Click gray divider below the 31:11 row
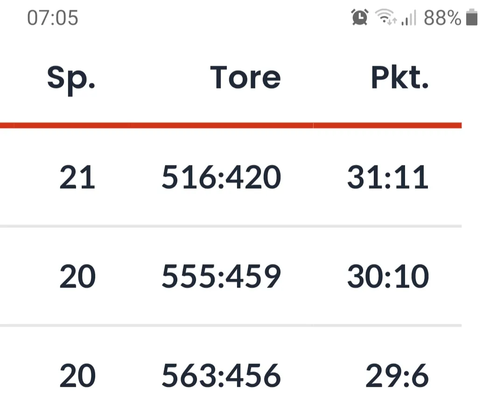The image size is (504, 420). (231, 226)
